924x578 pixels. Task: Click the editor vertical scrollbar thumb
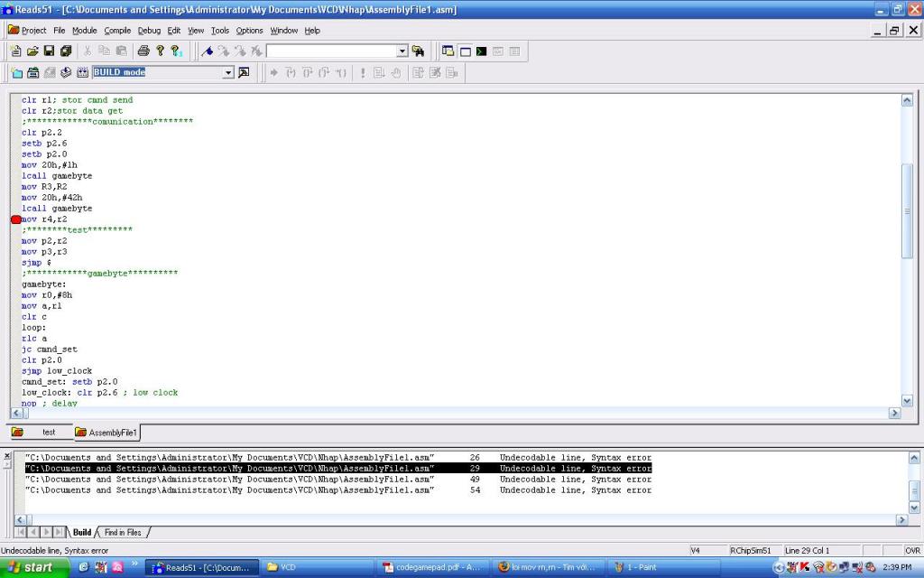(x=907, y=210)
